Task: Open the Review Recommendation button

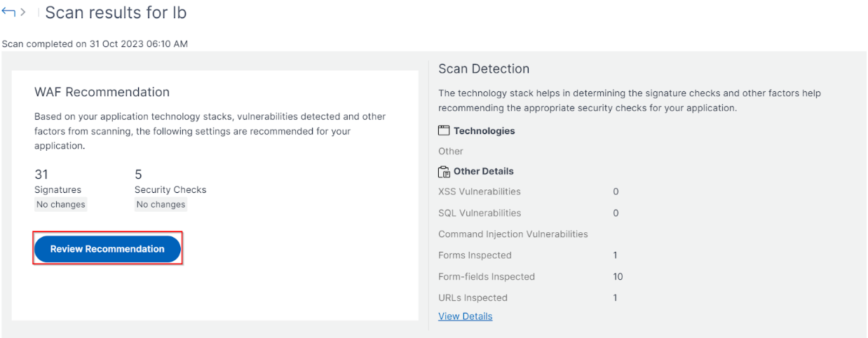Action: click(x=107, y=249)
